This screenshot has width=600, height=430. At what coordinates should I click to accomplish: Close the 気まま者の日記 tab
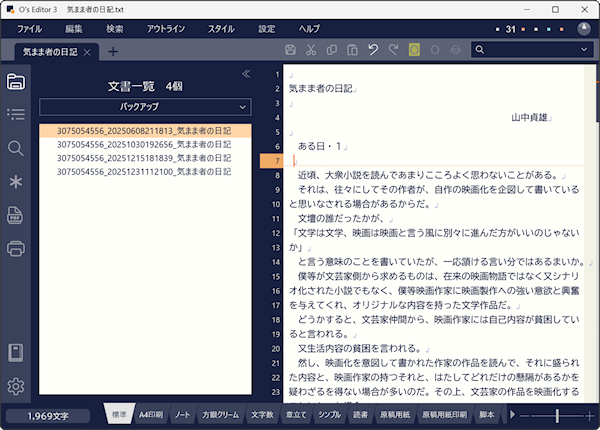[x=88, y=52]
